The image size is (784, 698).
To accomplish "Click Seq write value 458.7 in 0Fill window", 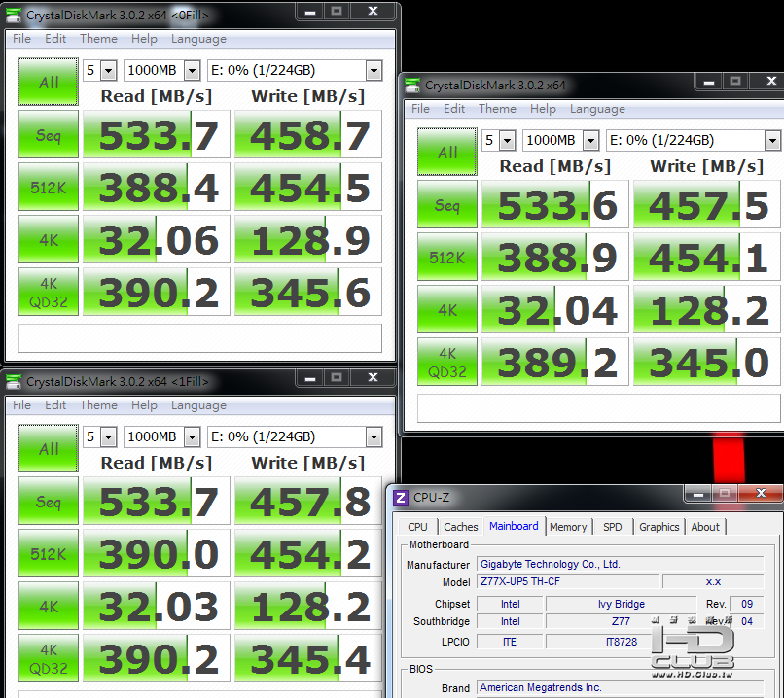I will (x=308, y=134).
